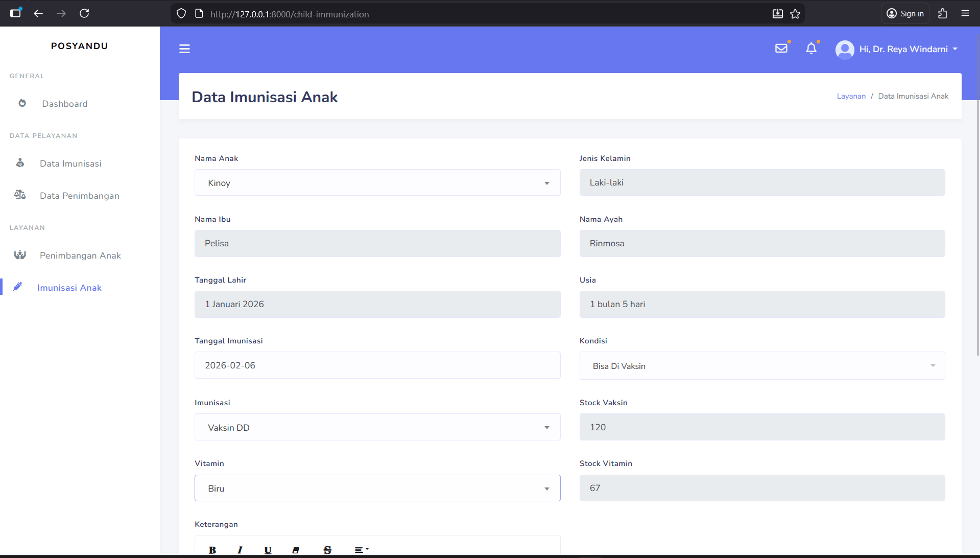Apply bold in Keterangan editor
This screenshot has width=980, height=558.
tap(212, 550)
